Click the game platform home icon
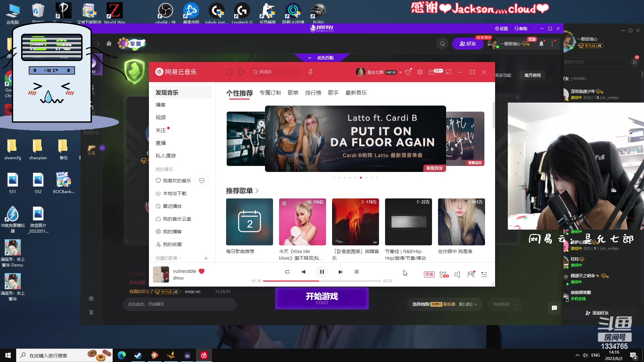The height and width of the screenshot is (362, 644). pyautogui.click(x=109, y=44)
